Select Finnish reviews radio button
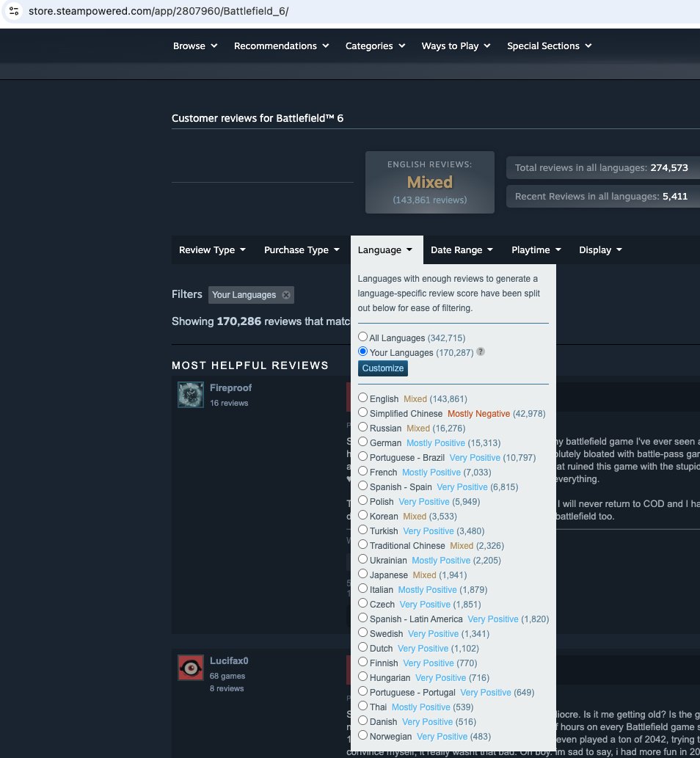Screen dimensions: 700x758 pos(362,661)
